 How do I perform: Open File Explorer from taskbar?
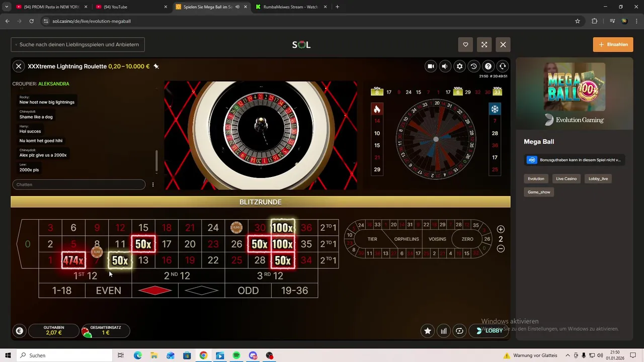pyautogui.click(x=154, y=355)
